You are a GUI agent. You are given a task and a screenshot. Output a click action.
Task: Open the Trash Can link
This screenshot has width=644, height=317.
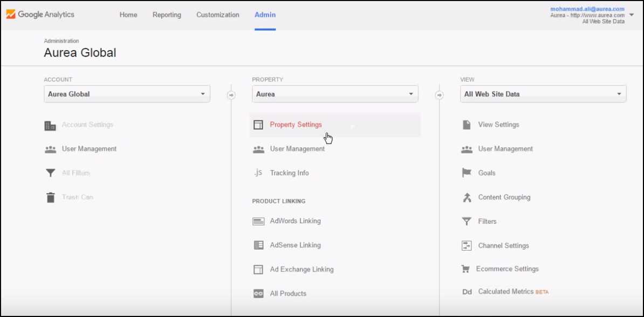(78, 197)
